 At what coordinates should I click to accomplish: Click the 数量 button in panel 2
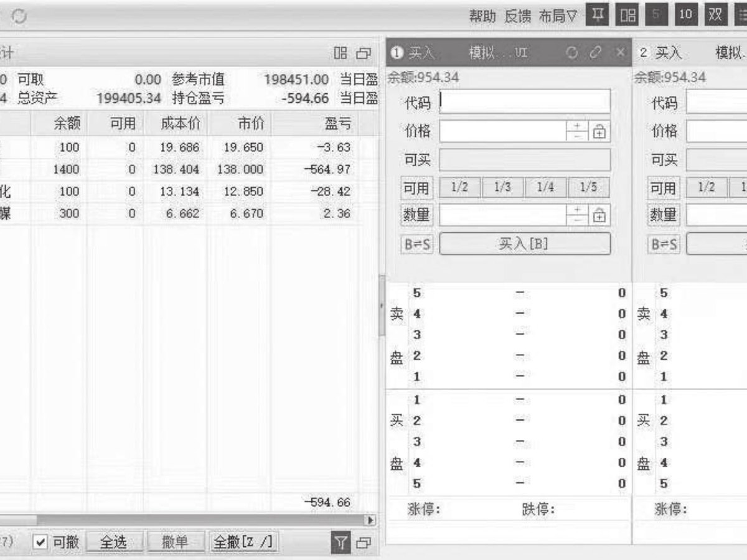(x=664, y=215)
